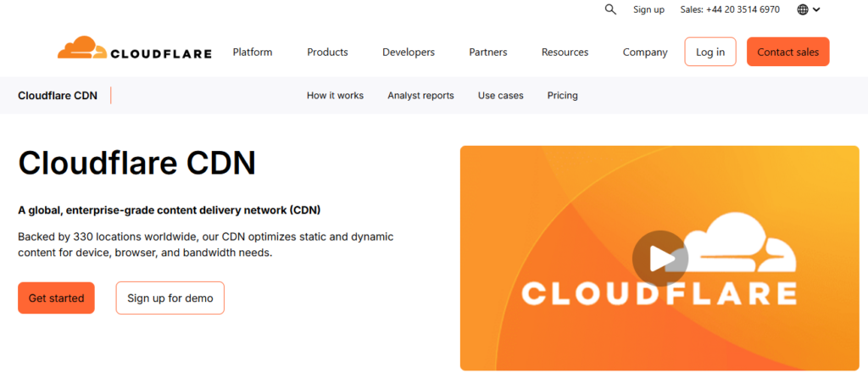This screenshot has height=384, width=868.
Task: Open the Company menu
Action: click(x=645, y=52)
